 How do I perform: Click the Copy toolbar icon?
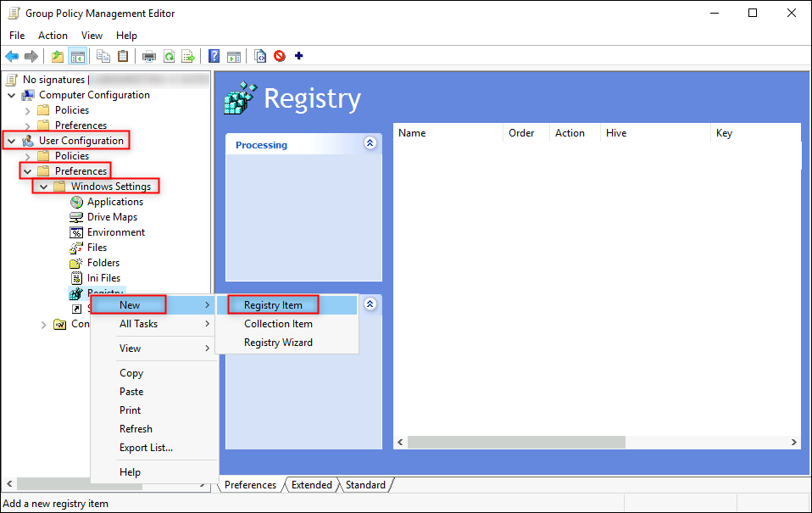103,56
